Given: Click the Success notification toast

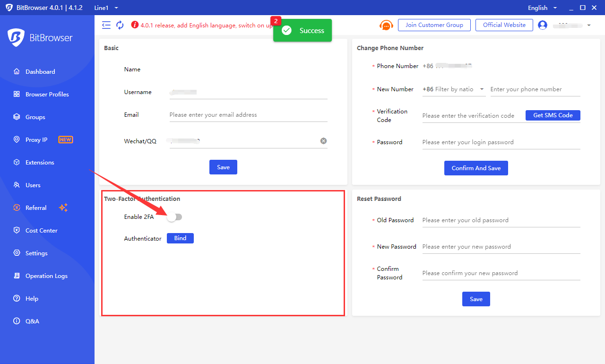Looking at the screenshot, I should coord(302,30).
